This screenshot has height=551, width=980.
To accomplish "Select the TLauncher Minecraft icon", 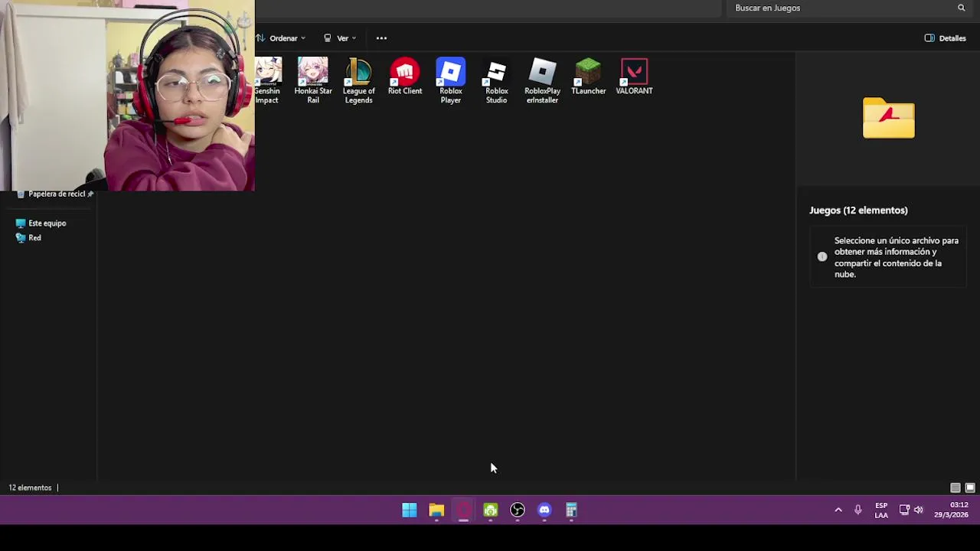I will (588, 77).
